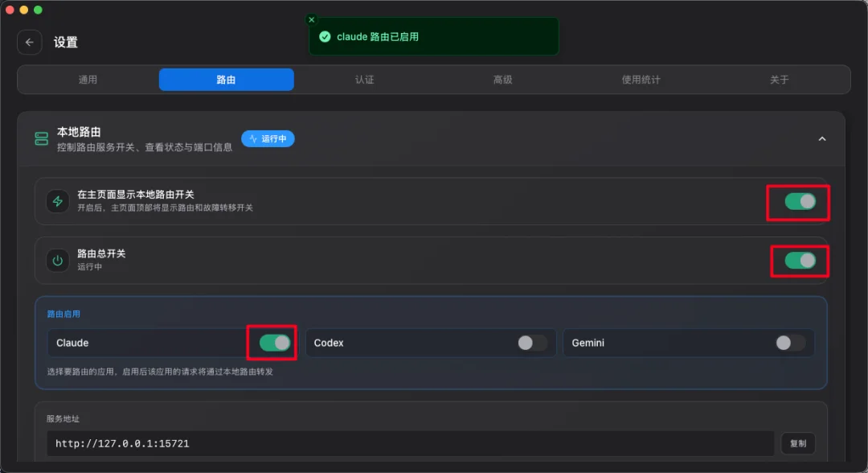Switch to the 通用 tab
This screenshot has width=868, height=473.
tap(88, 79)
